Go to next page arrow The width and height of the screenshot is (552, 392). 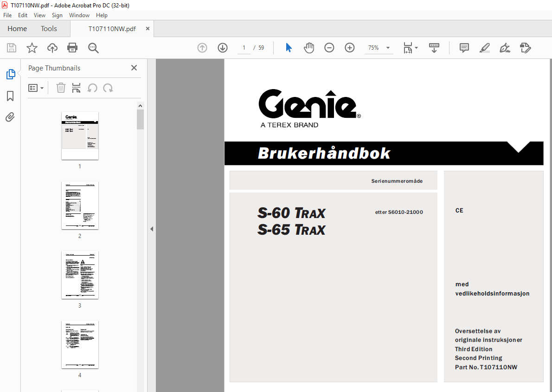click(223, 47)
